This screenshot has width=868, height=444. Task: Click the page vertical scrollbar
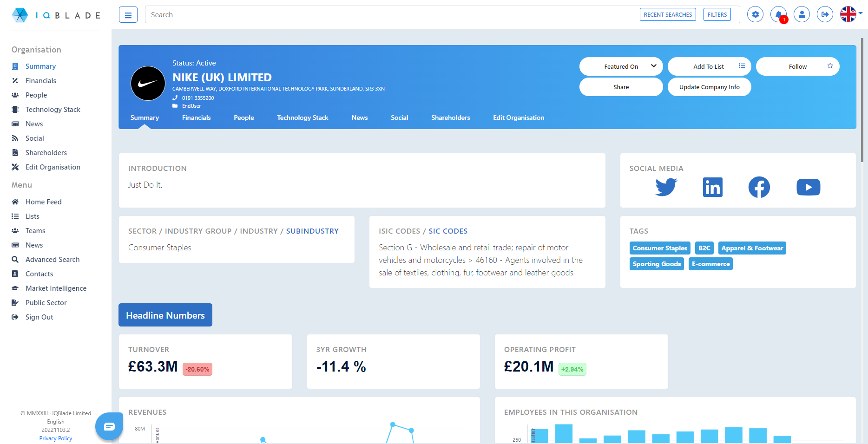point(862,100)
